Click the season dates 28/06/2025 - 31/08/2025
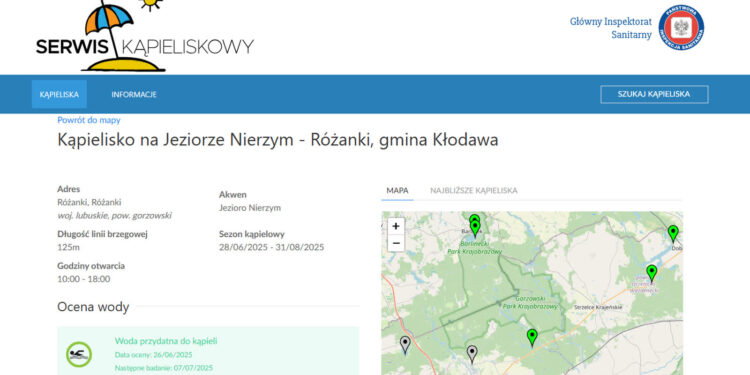This screenshot has width=750, height=375. [272, 247]
